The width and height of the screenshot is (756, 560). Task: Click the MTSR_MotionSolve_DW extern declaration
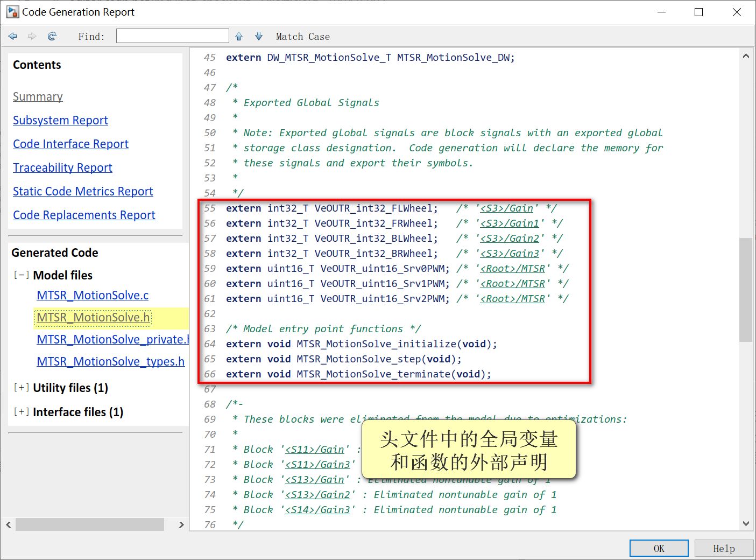(x=370, y=58)
